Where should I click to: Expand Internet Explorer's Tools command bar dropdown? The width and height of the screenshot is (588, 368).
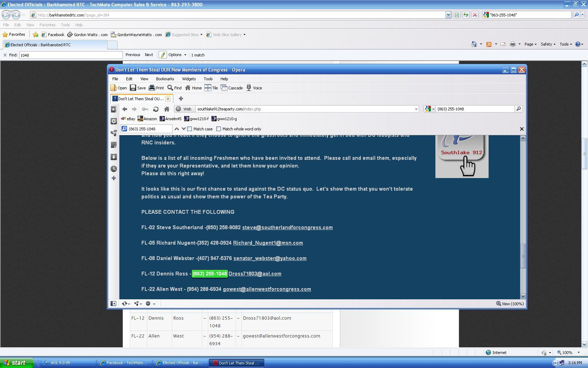click(x=566, y=44)
